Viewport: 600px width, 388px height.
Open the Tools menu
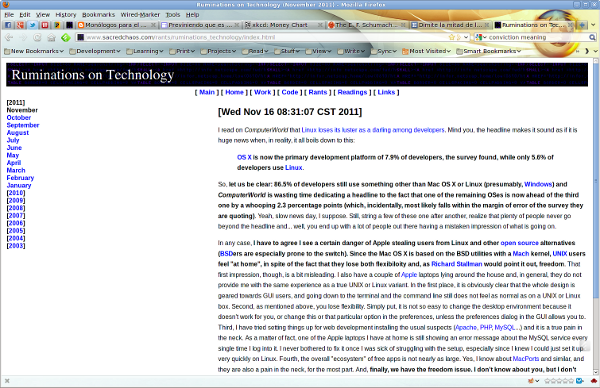click(173, 15)
